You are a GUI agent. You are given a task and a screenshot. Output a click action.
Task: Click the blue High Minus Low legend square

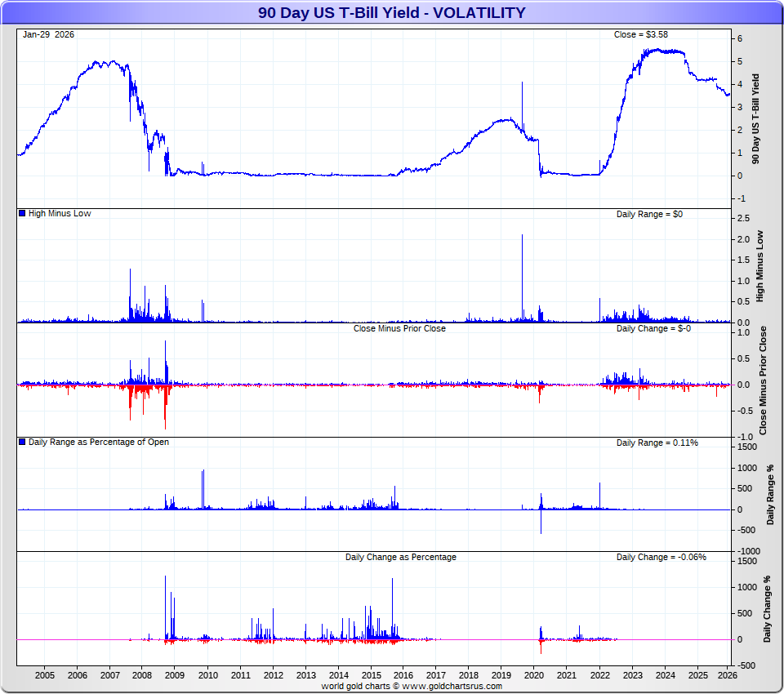click(22, 213)
